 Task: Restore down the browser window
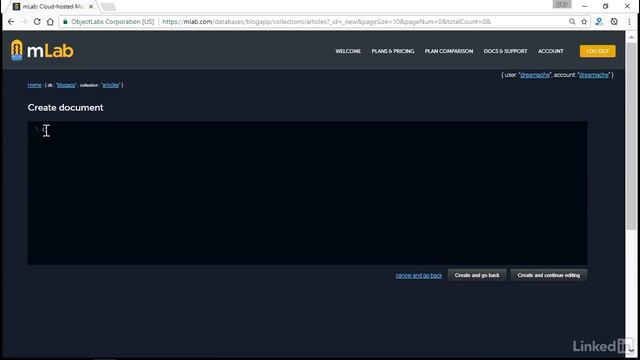point(605,7)
